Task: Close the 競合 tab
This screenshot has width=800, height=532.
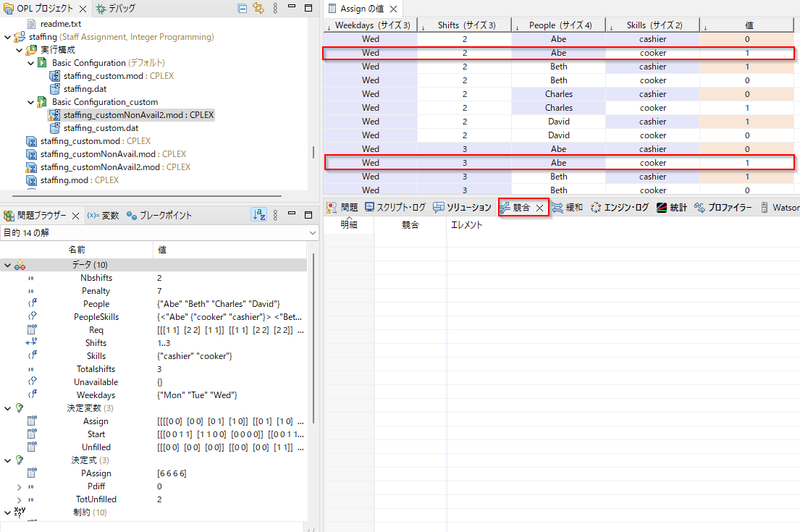Action: (540, 208)
